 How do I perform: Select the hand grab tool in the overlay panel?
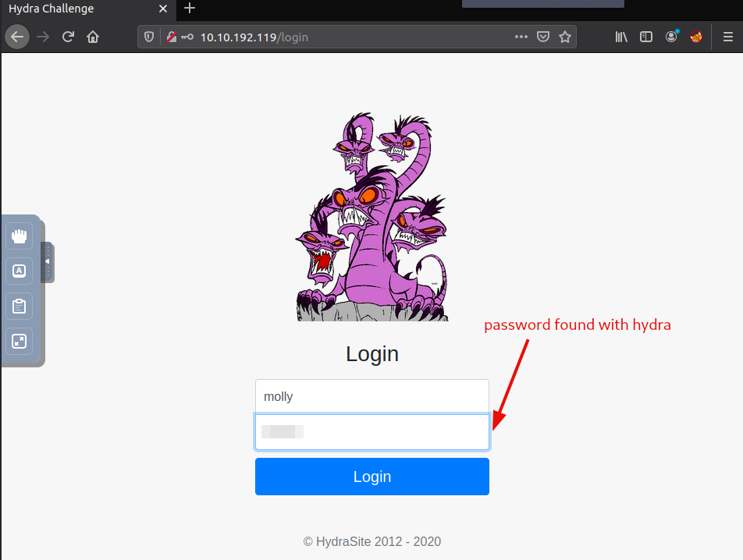click(x=19, y=236)
